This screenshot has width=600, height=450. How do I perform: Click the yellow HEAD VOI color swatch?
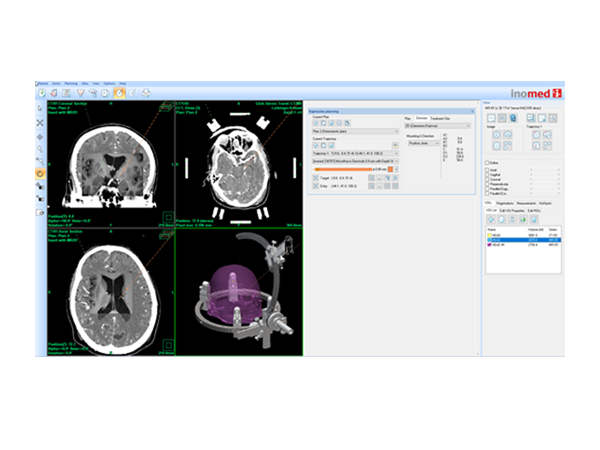(x=490, y=235)
